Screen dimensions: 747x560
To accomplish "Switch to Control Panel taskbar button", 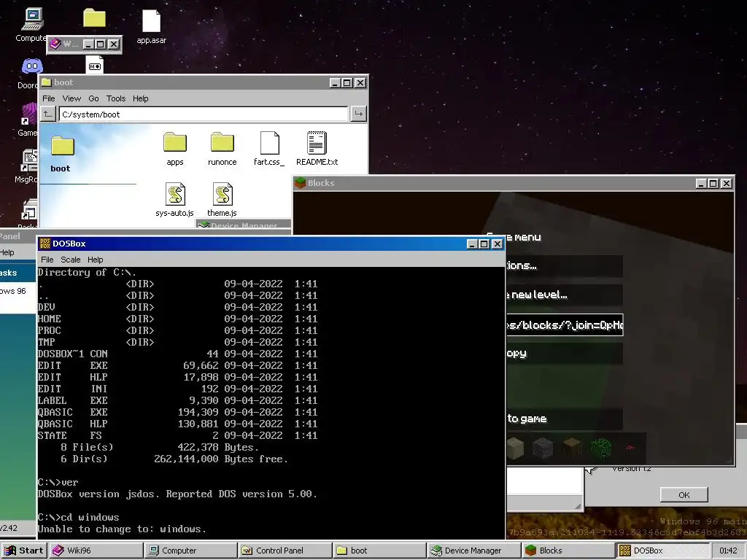I will point(285,551).
